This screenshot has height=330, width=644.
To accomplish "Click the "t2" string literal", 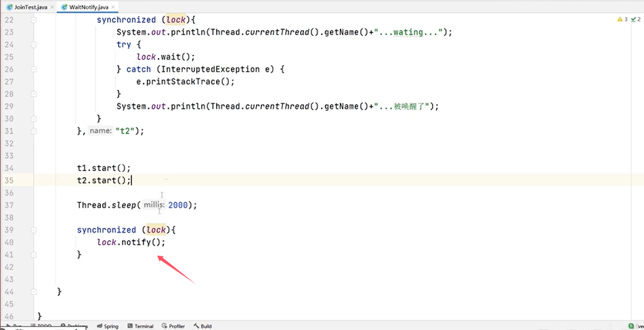I will [125, 131].
